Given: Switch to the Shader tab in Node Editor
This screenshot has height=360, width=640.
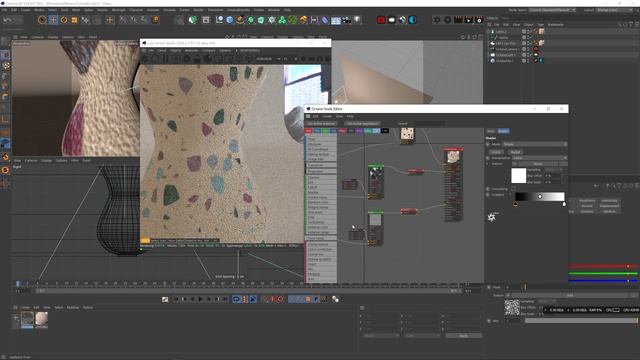Looking at the screenshot, I should pyautogui.click(x=503, y=131).
